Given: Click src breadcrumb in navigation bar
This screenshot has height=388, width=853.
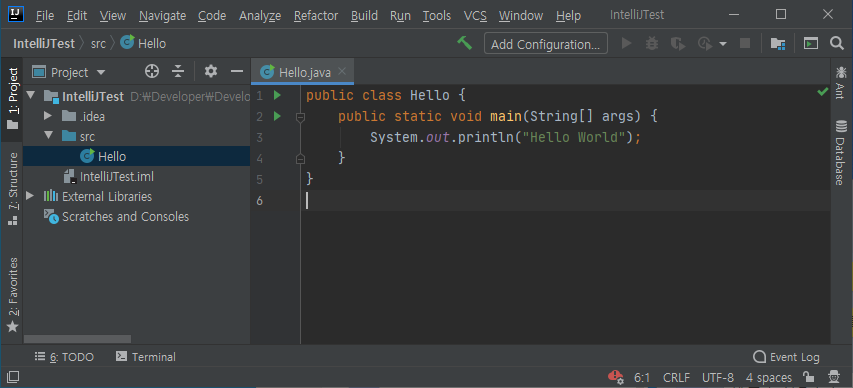Looking at the screenshot, I should (98, 44).
